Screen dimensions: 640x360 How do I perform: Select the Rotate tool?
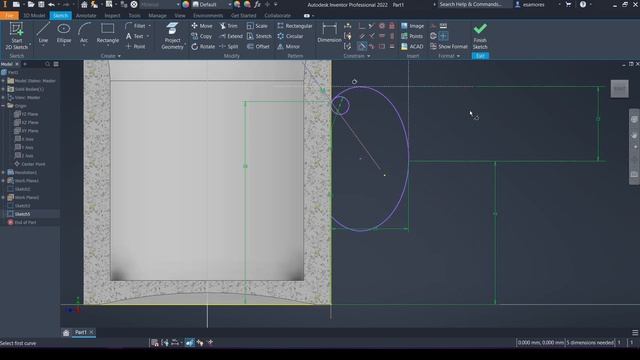pyautogui.click(x=203, y=47)
